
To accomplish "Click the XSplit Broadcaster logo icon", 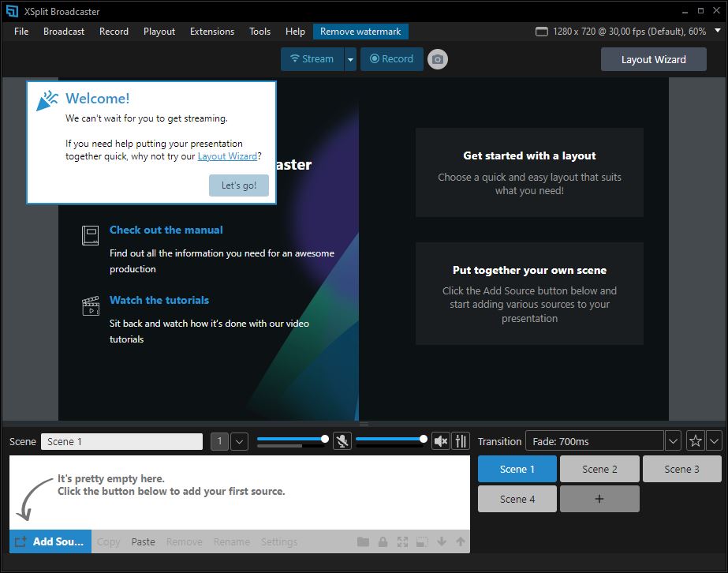I will (x=12, y=11).
